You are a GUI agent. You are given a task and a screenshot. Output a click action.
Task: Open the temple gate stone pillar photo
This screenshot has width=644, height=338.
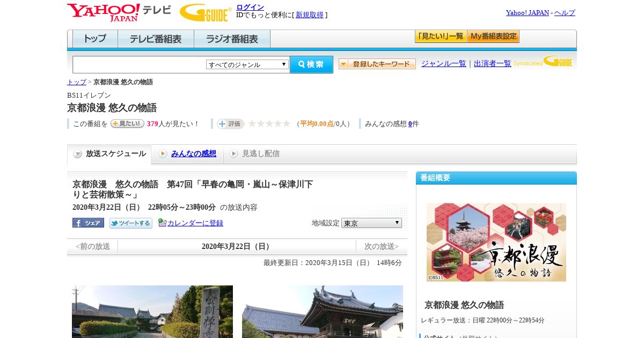pyautogui.click(x=152, y=312)
